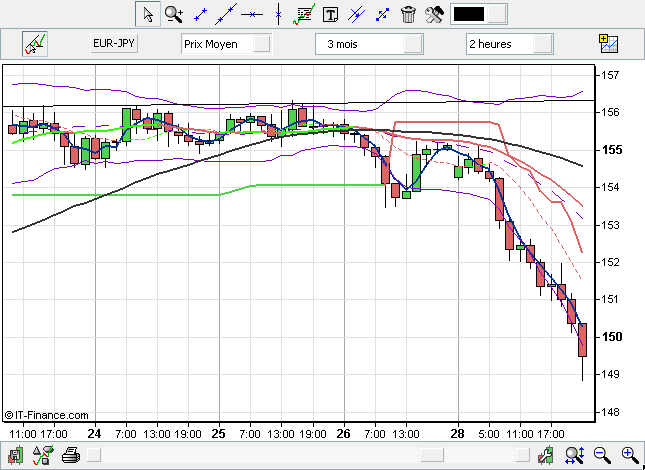Toggle the small box left of scrollbar
The height and width of the screenshot is (470, 645).
(x=93, y=456)
